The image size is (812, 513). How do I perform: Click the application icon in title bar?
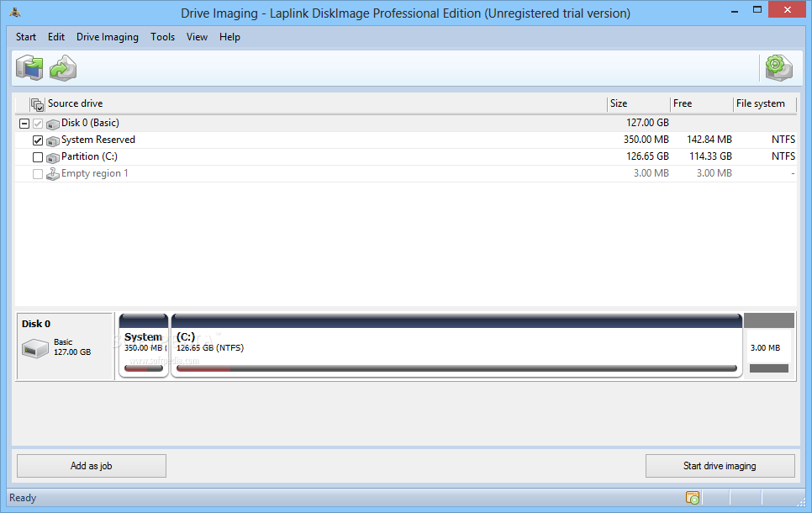click(x=15, y=13)
